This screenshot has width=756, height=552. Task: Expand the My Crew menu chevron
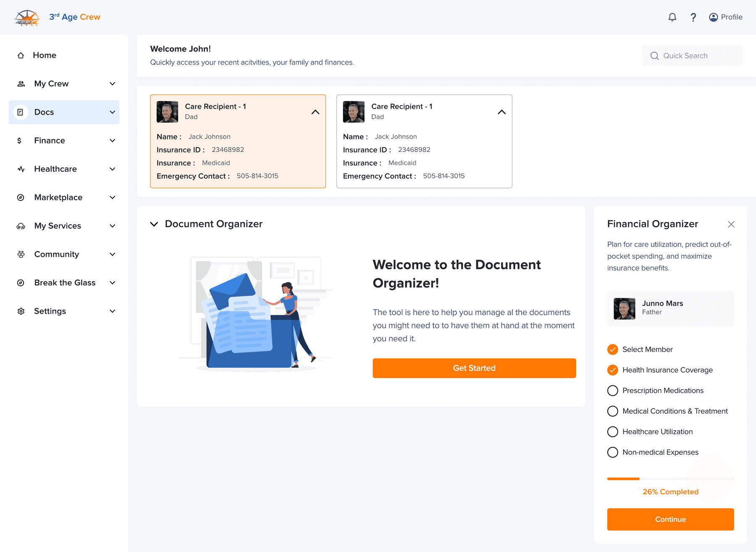pos(113,84)
